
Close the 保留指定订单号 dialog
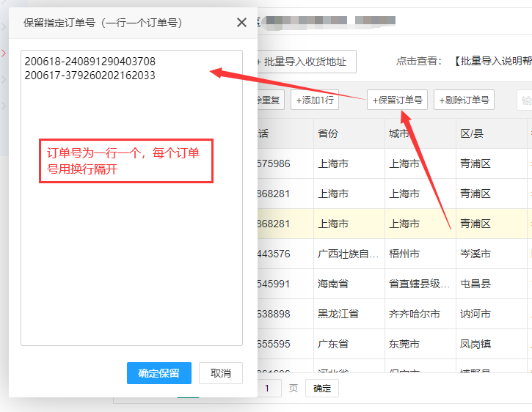[x=241, y=23]
